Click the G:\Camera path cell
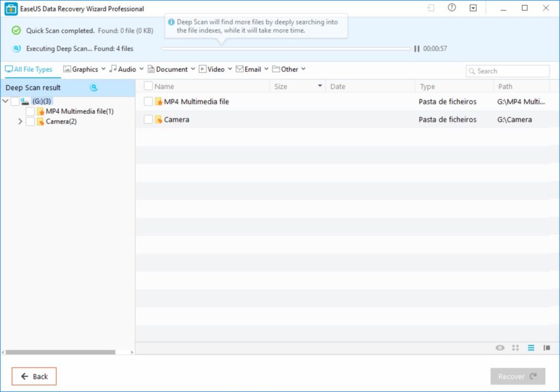Screen dimensions: 560x392 [x=515, y=120]
